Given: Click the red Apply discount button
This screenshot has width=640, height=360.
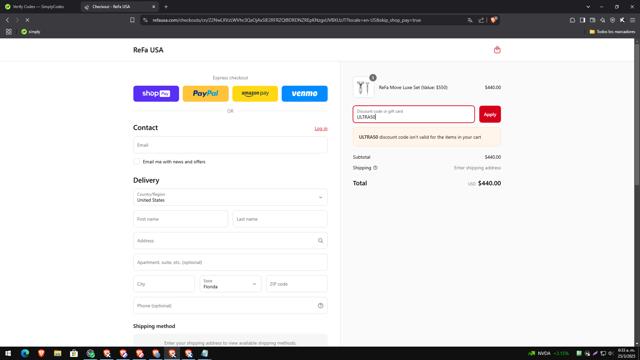Looking at the screenshot, I should point(490,114).
